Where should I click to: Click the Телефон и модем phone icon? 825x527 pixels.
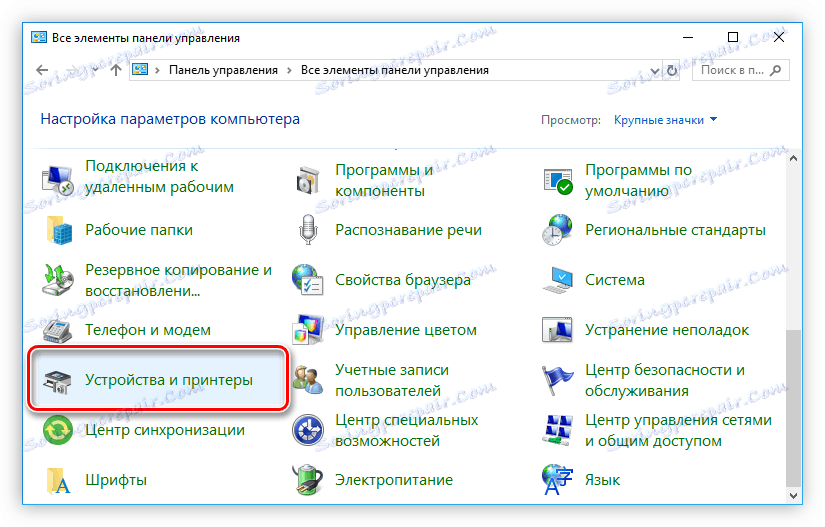coord(57,330)
